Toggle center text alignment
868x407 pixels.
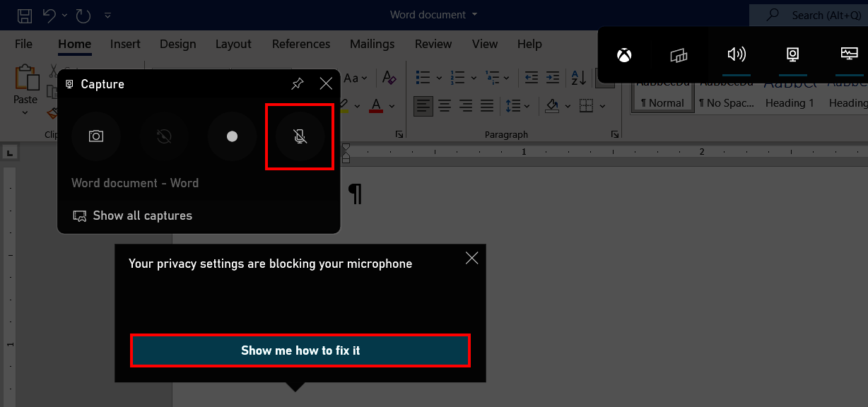pyautogui.click(x=444, y=105)
